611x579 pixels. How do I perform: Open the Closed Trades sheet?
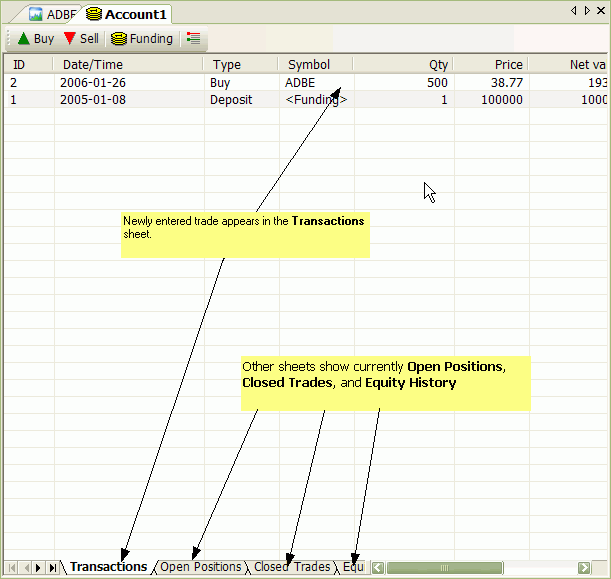(291, 567)
